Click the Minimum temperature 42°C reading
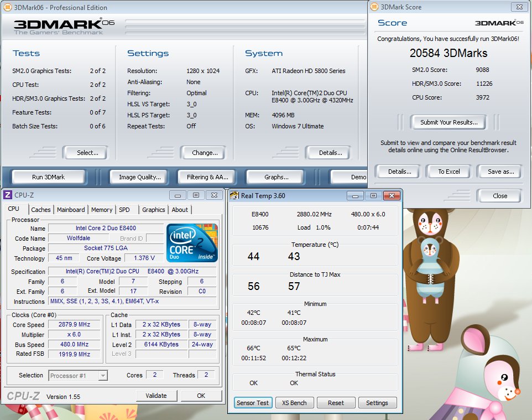The image size is (532, 420). click(253, 313)
